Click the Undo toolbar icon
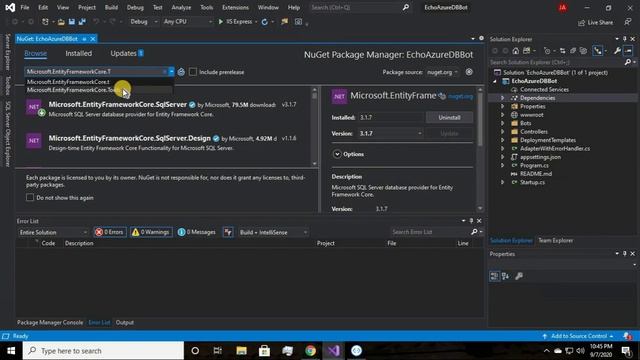This screenshot has width=640, height=360. click(x=96, y=22)
